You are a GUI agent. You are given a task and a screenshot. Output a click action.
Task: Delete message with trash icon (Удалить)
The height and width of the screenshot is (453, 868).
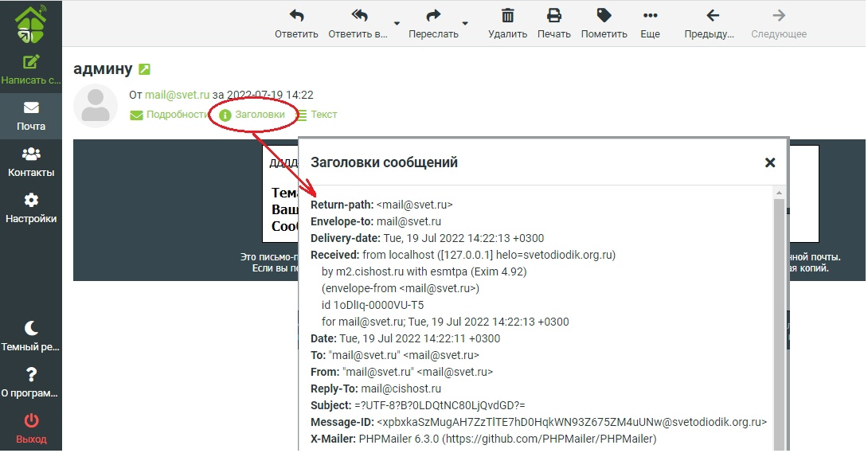(x=507, y=16)
